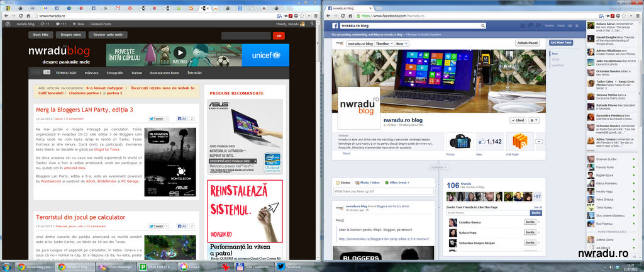Image resolution: width=644 pixels, height=272 pixels.
Task: Click Get More Fans button
Action: [x=561, y=42]
